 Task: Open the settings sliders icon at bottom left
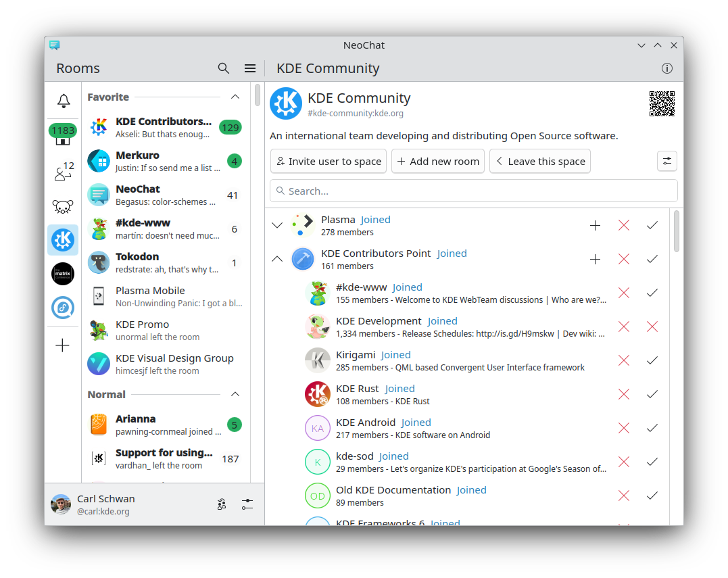click(x=247, y=504)
